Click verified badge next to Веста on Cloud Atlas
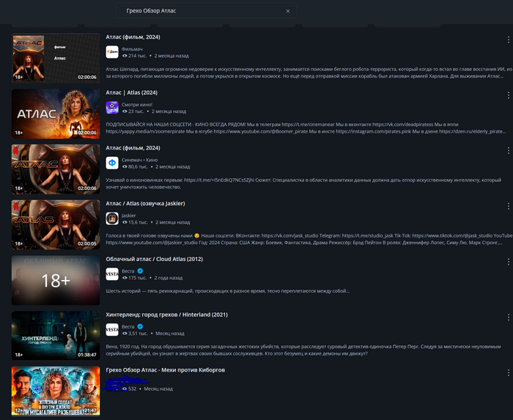The image size is (513, 420). 140,271
